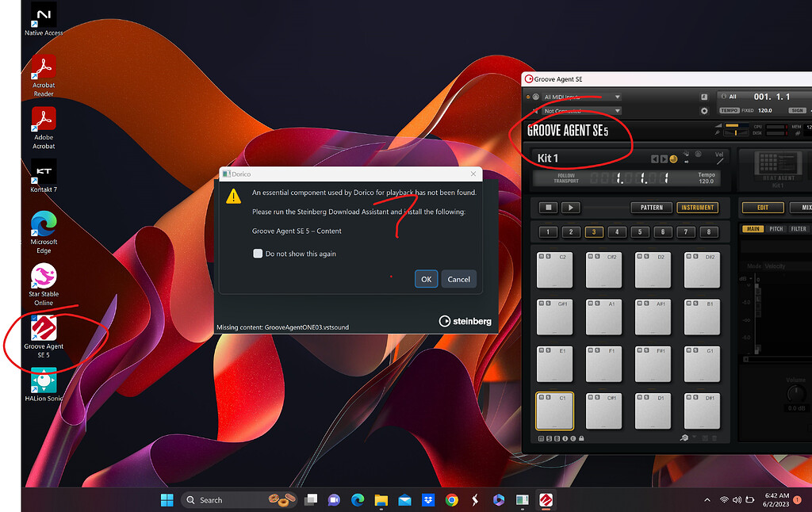Screen dimensions: 812x512
Task: Toggle mute on the G1 pad
Action: 688,350
